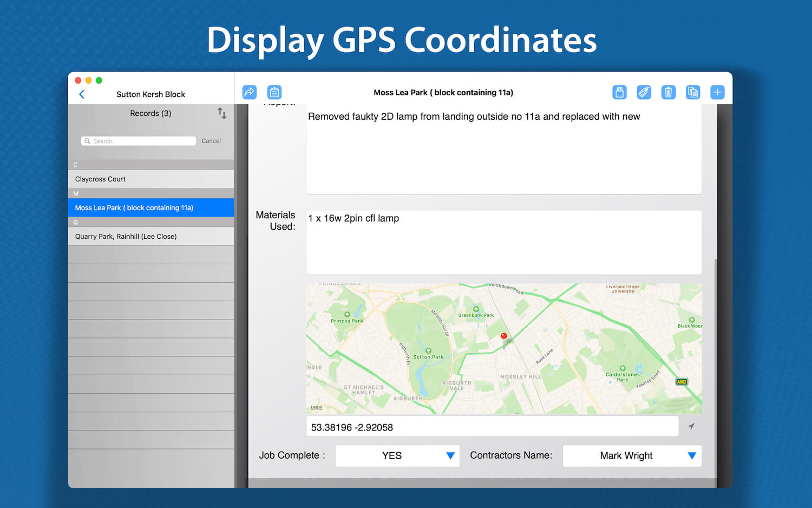Select Quarry Park, Rainhill (Lee Close)
The image size is (812, 508).
[150, 236]
